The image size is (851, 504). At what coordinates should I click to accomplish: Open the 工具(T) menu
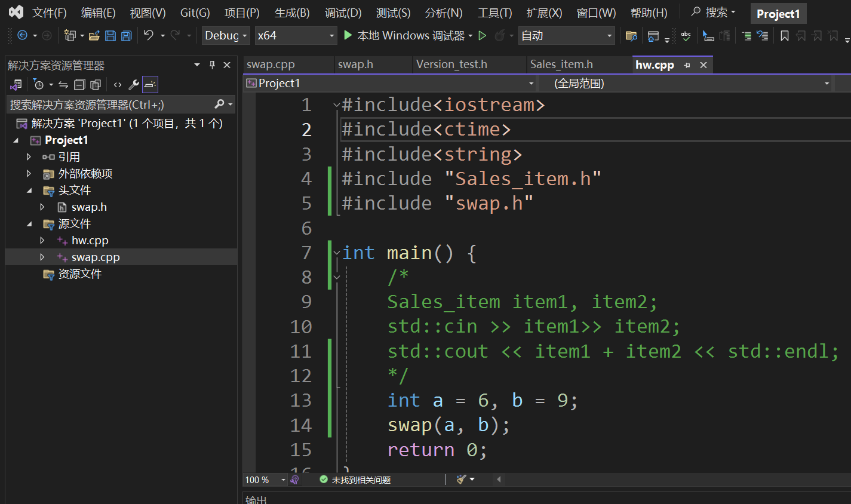click(x=495, y=13)
